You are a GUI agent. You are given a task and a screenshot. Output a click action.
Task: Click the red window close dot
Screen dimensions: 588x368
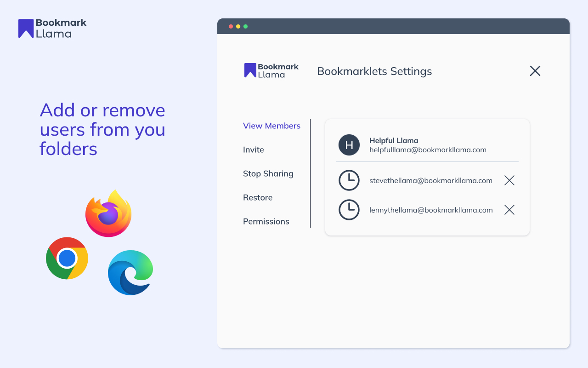tap(231, 26)
